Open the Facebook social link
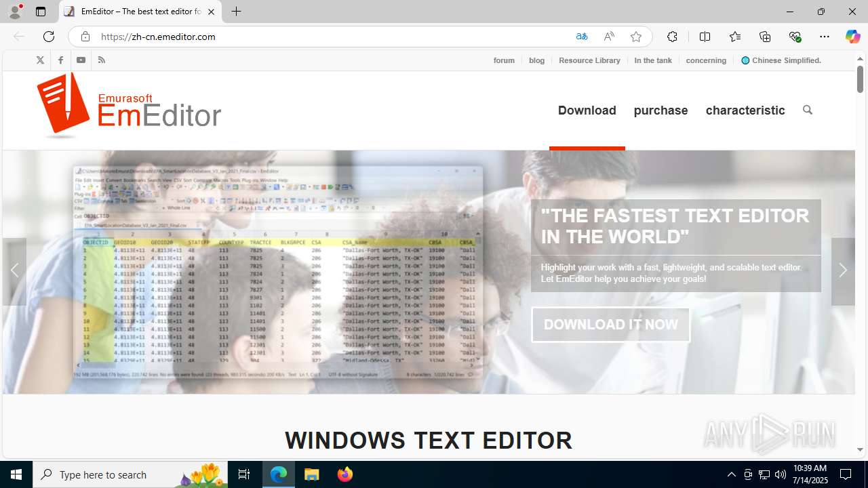This screenshot has height=488, width=868. (x=60, y=60)
